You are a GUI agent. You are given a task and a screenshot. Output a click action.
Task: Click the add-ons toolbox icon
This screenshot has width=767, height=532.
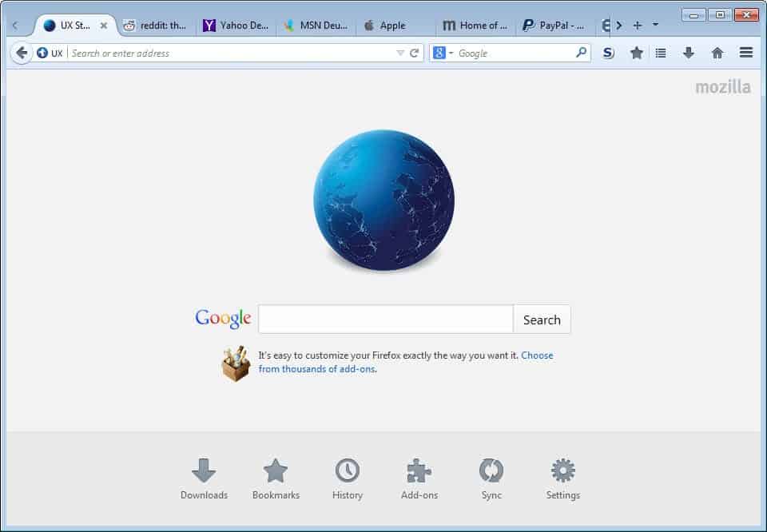[236, 363]
